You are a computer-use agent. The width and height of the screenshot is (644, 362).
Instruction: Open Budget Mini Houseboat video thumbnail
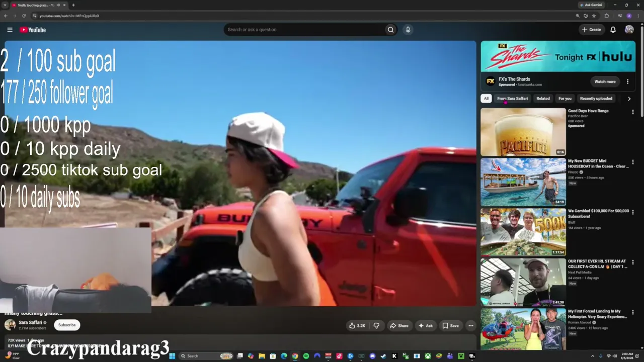click(523, 182)
